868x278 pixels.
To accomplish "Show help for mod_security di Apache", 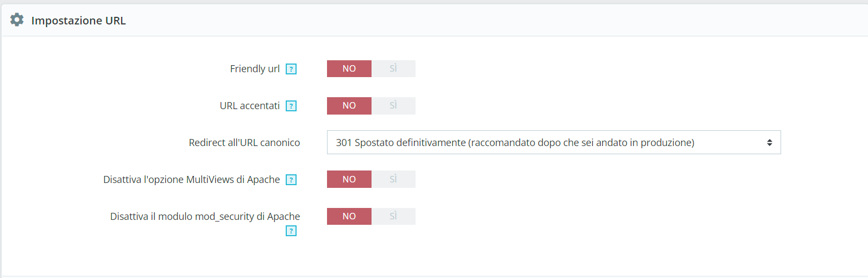I will click(x=291, y=231).
